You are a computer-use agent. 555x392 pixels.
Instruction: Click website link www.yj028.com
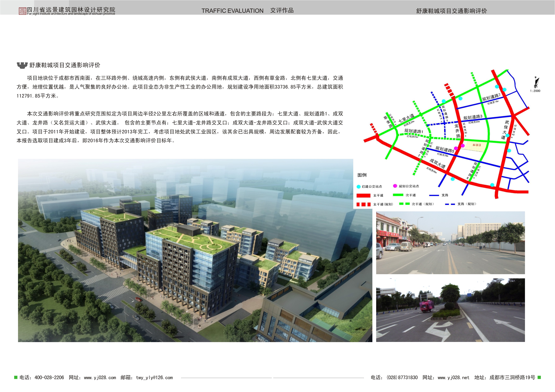(x=100, y=377)
